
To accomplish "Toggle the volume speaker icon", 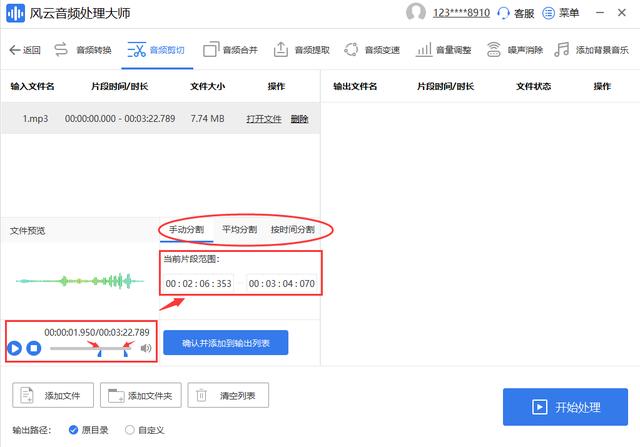I will coord(146,348).
